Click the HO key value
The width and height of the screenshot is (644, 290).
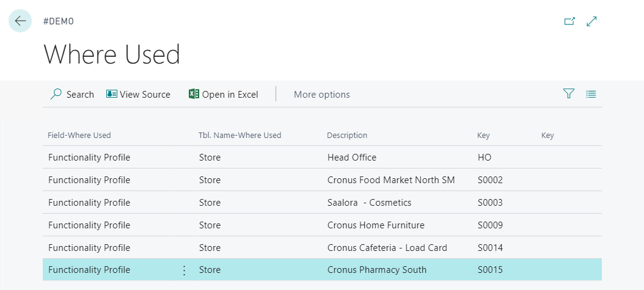(485, 158)
